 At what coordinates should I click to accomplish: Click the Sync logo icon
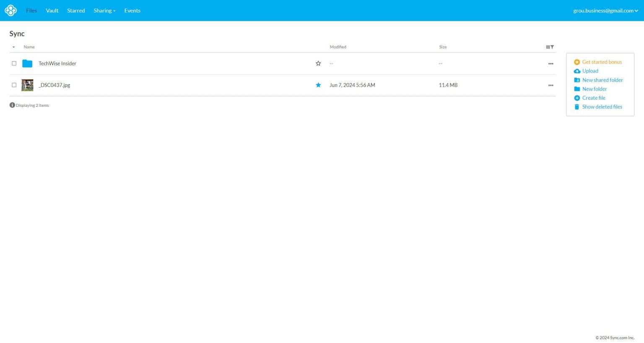(x=10, y=10)
